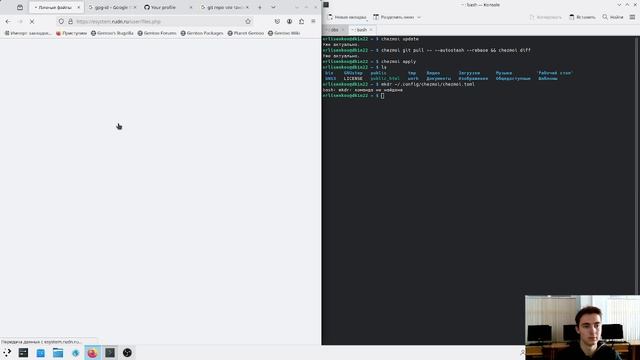Switch to Firefox from the taskbar

pyautogui.click(x=93, y=353)
